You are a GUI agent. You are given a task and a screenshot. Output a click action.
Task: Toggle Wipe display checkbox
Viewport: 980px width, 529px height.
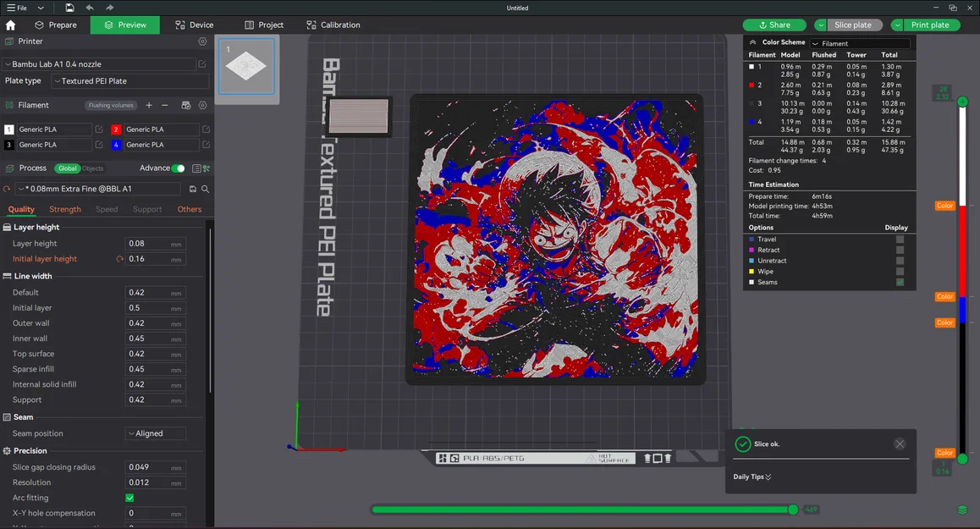[x=900, y=272]
